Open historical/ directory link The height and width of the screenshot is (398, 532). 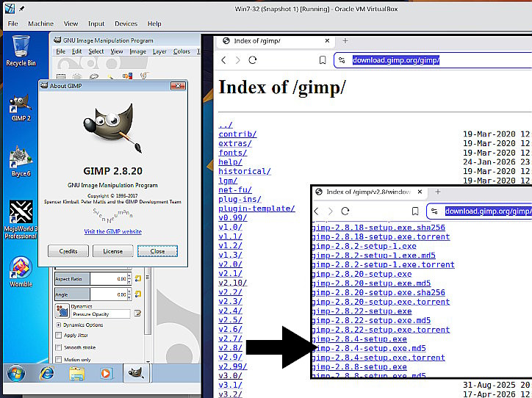[x=245, y=171]
